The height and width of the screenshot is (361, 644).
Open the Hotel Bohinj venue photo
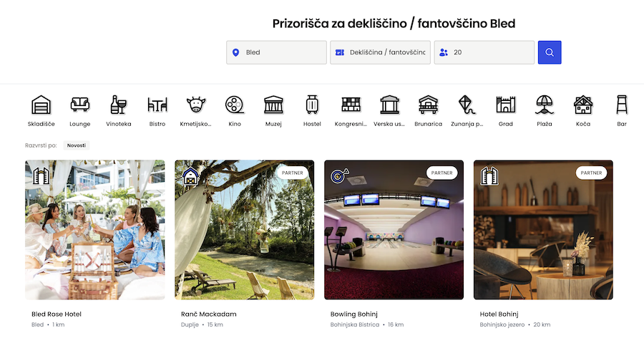pyautogui.click(x=543, y=229)
